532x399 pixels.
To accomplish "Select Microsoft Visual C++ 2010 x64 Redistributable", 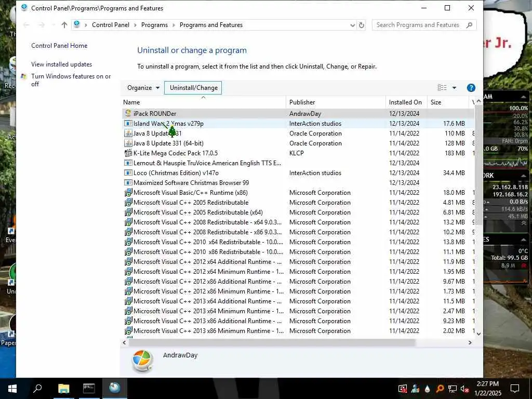I will (x=298, y=242).
